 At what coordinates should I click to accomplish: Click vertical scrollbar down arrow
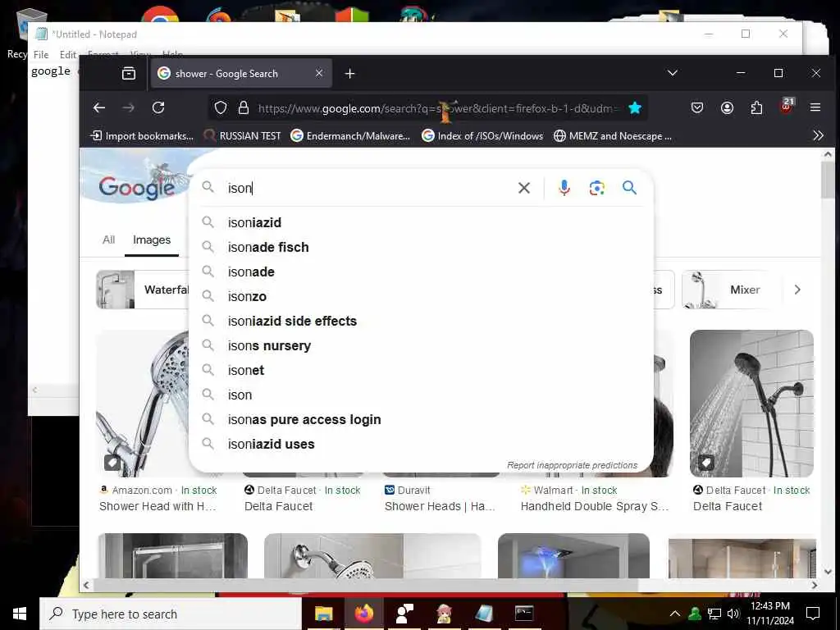[x=829, y=572]
